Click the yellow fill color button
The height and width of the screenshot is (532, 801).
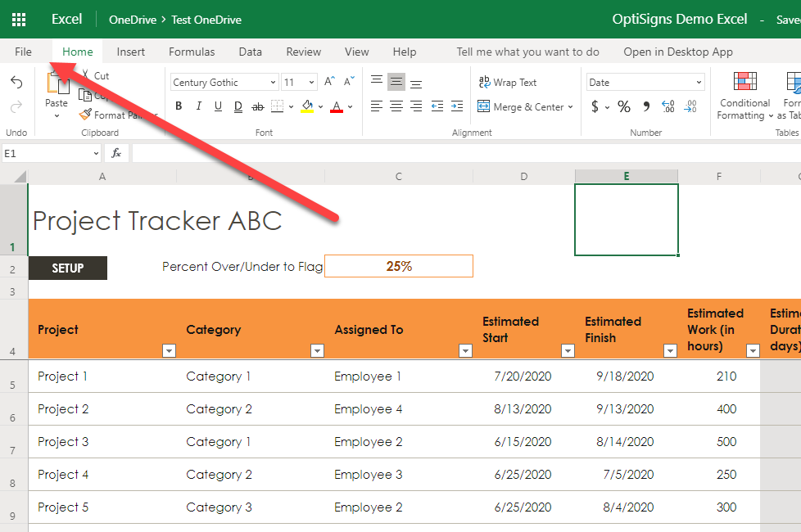(307, 106)
